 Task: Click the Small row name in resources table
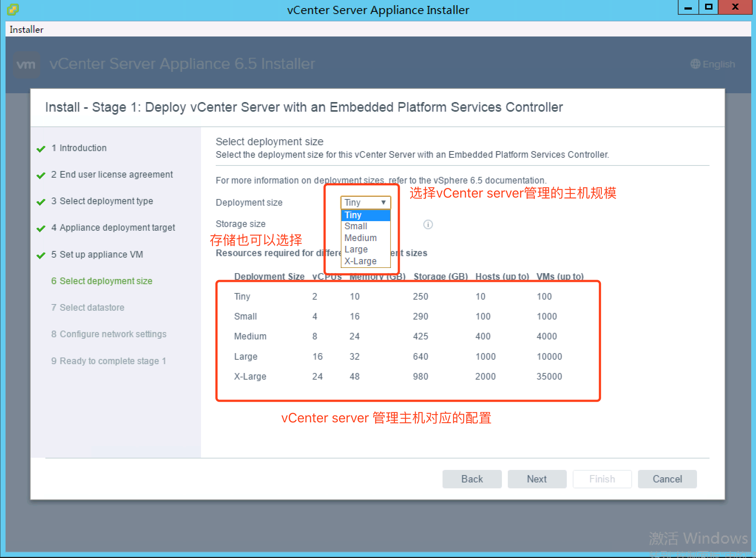click(246, 316)
